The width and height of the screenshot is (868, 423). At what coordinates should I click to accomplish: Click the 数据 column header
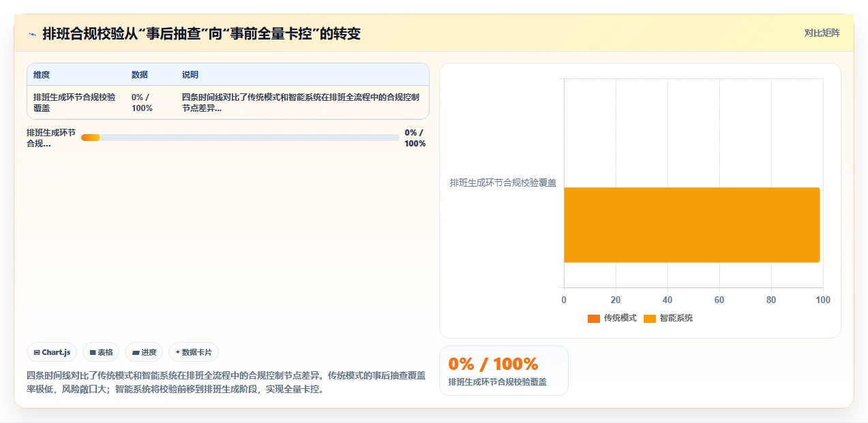click(x=140, y=75)
